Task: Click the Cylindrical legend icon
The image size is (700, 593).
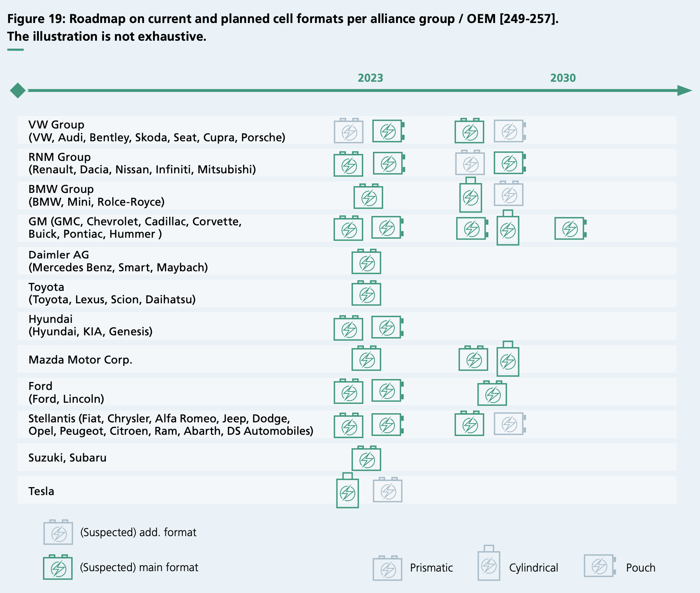Action: [489, 564]
